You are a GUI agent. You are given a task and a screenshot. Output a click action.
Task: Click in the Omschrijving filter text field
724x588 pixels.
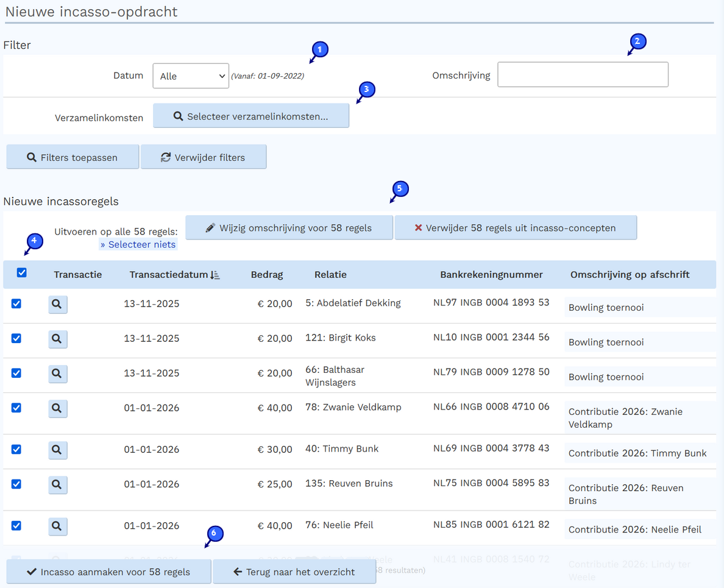[583, 75]
